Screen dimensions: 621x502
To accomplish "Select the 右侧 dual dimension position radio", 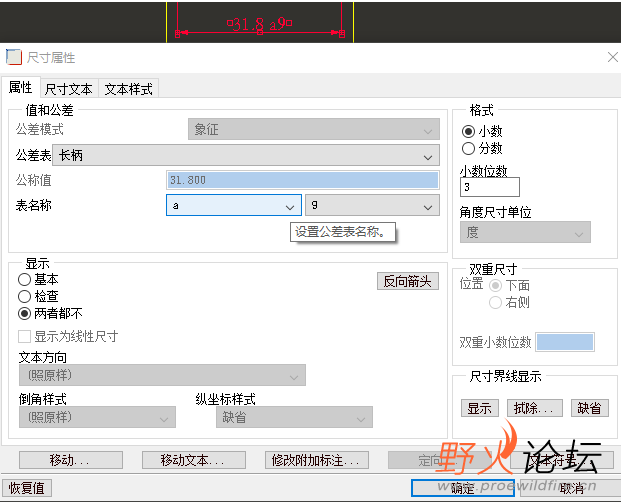I will point(495,302).
